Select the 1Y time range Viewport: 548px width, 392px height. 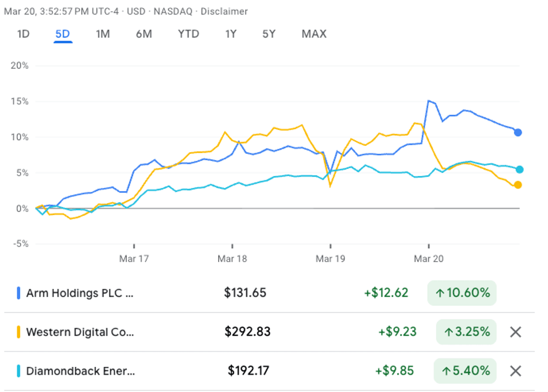click(231, 34)
